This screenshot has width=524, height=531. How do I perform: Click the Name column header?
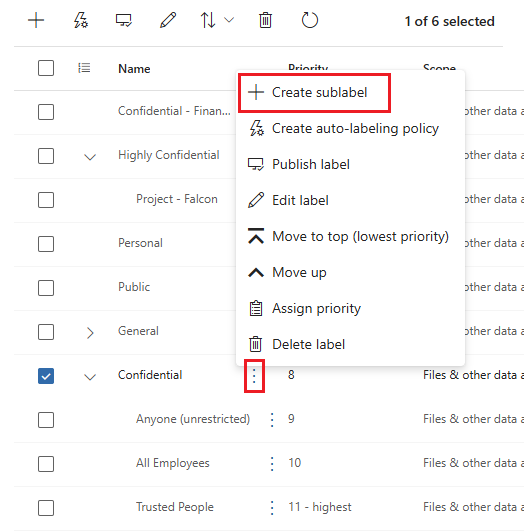[134, 69]
